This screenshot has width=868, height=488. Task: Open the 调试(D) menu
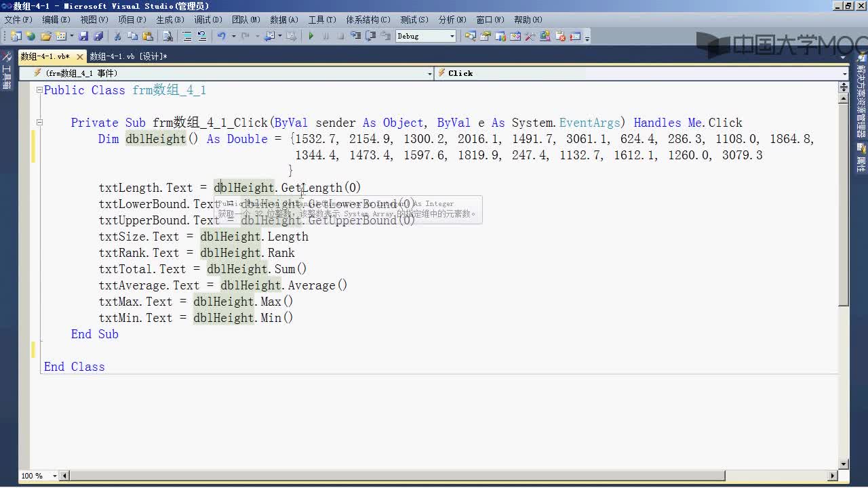coord(208,20)
